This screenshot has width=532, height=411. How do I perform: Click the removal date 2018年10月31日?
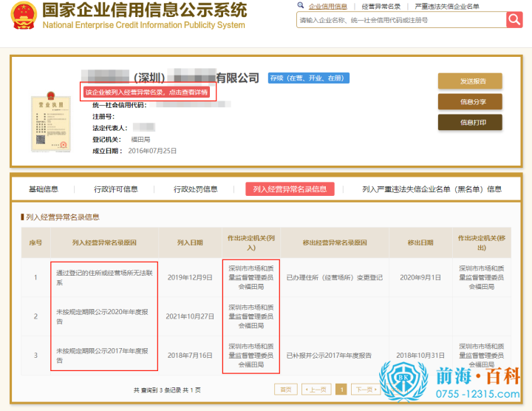pos(420,356)
